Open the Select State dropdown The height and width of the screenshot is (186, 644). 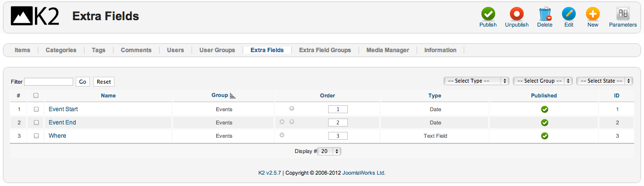pyautogui.click(x=605, y=81)
